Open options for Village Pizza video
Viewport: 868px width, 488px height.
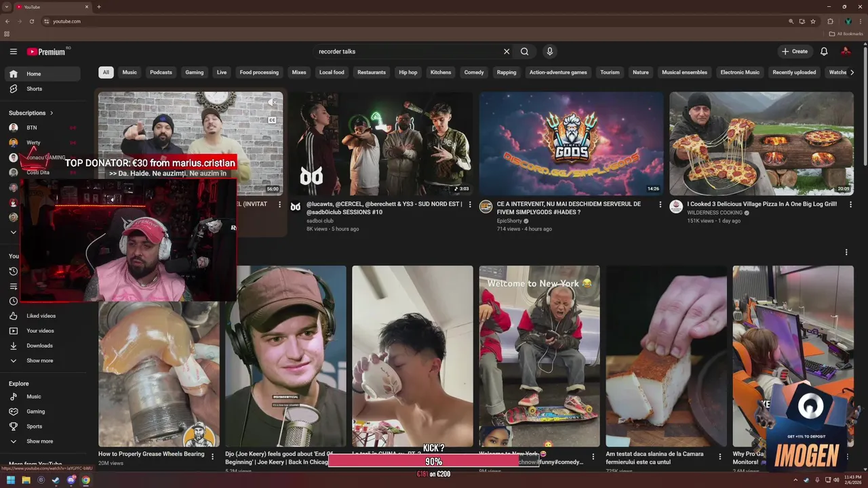(850, 205)
